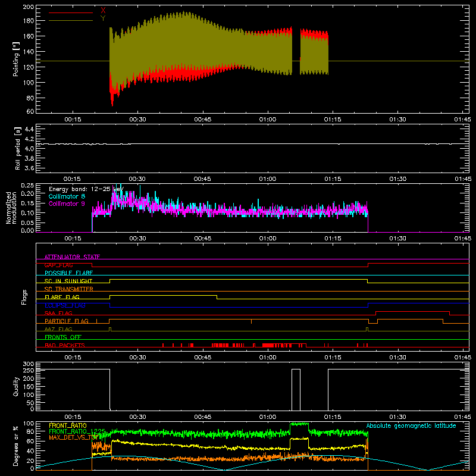Click the ECLIPSE_FLAG label

coord(65,305)
